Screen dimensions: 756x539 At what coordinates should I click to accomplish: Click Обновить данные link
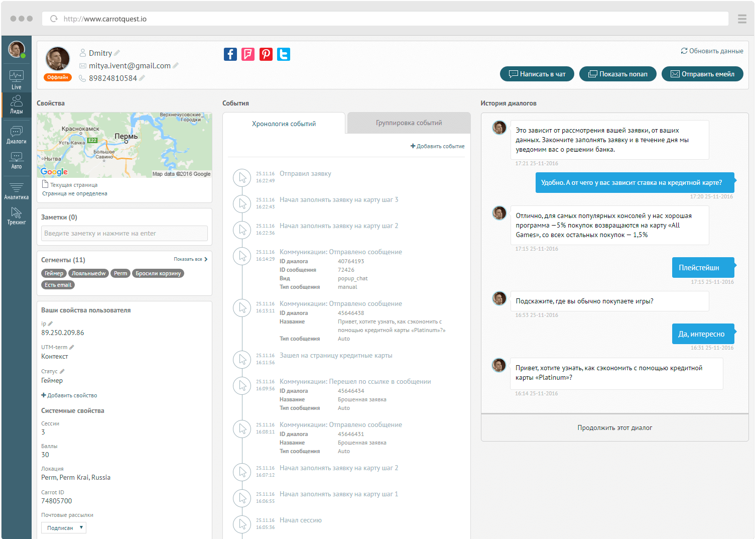(712, 51)
